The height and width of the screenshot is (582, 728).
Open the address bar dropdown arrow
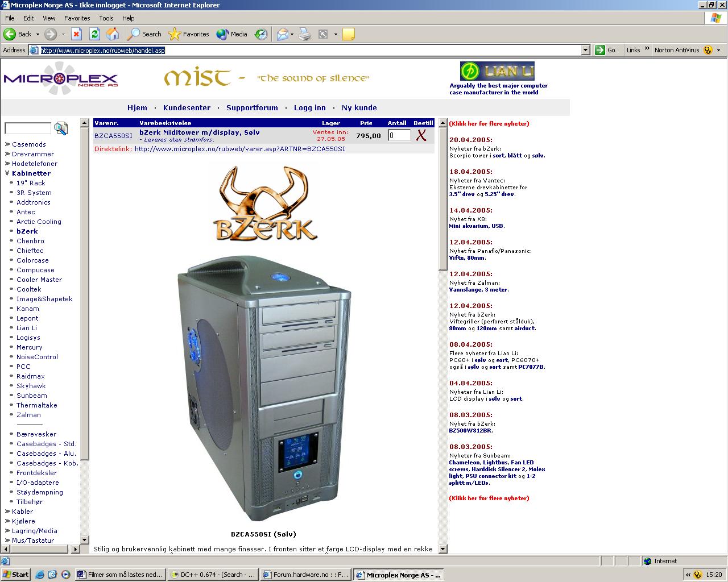(x=586, y=50)
